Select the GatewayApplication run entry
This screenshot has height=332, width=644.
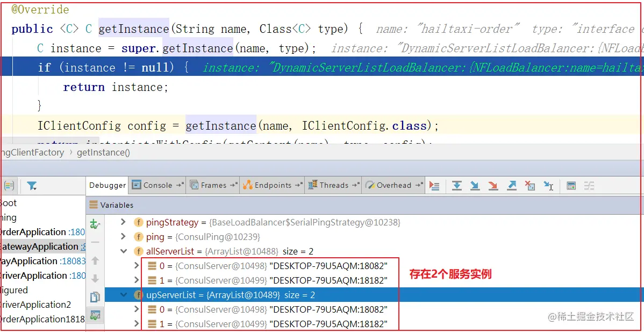(x=42, y=246)
